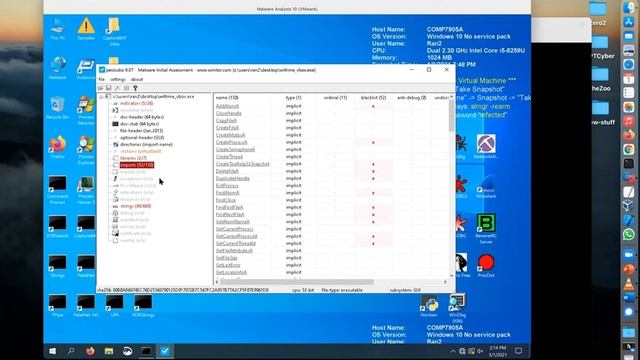Open the WinDbg desktop shortcut
The image size is (640, 360).
[x=457, y=308]
